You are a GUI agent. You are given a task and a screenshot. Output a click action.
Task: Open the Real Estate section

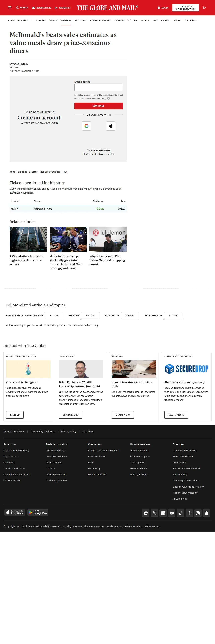191,20
